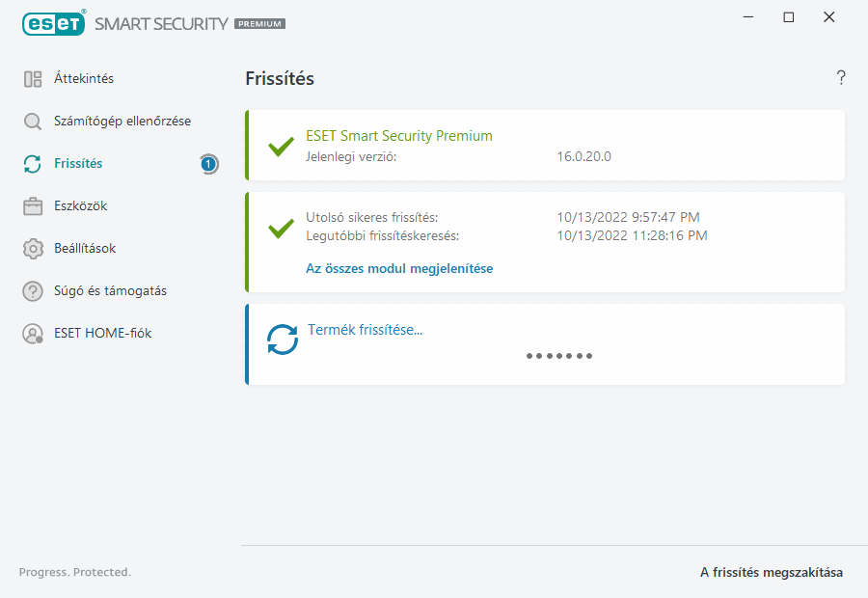Viewport: 868px width, 598px height.
Task: Click A frissítés megszakítása button
Action: pyautogui.click(x=771, y=573)
